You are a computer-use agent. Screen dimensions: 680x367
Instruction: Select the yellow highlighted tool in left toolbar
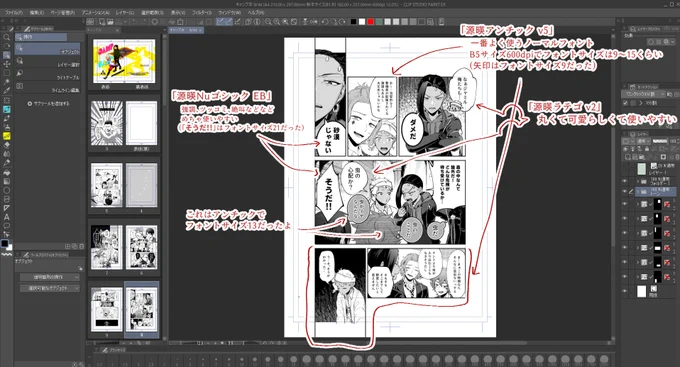7,136
